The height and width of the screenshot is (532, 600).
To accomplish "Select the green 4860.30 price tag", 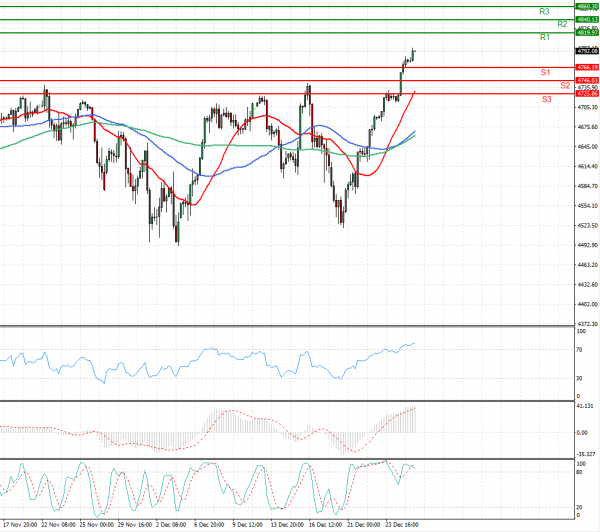I will point(587,7).
